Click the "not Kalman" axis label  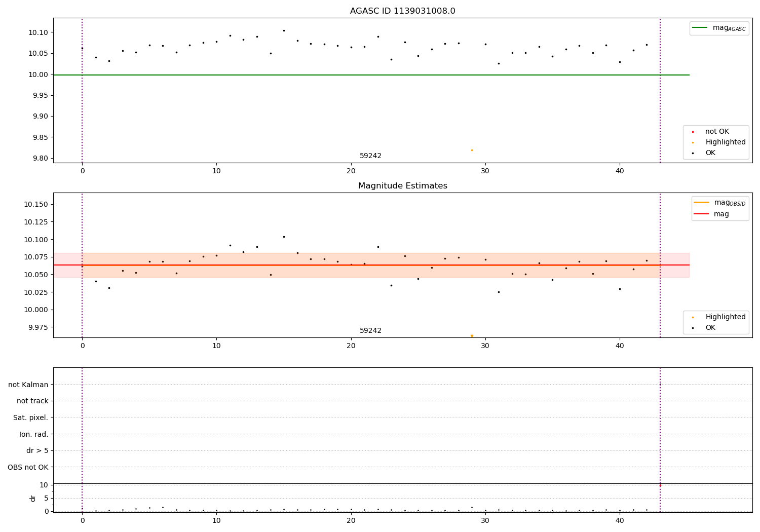point(28,385)
